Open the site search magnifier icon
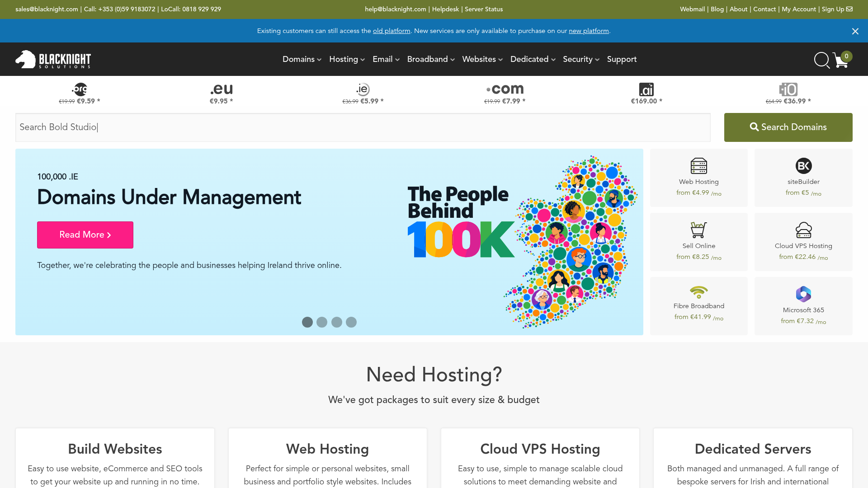868x488 pixels. pos(821,60)
